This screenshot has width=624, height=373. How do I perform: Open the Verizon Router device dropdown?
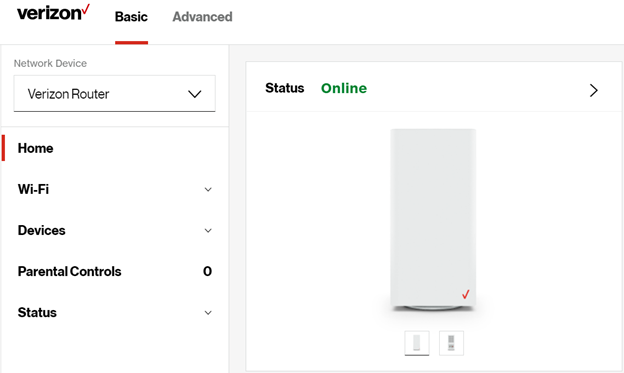115,94
